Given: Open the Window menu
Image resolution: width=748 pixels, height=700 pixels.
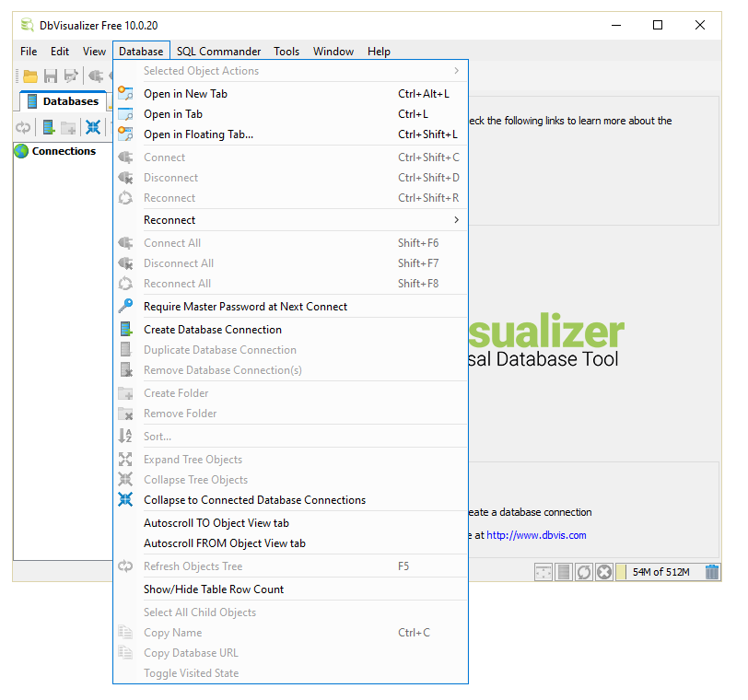Looking at the screenshot, I should 333,51.
